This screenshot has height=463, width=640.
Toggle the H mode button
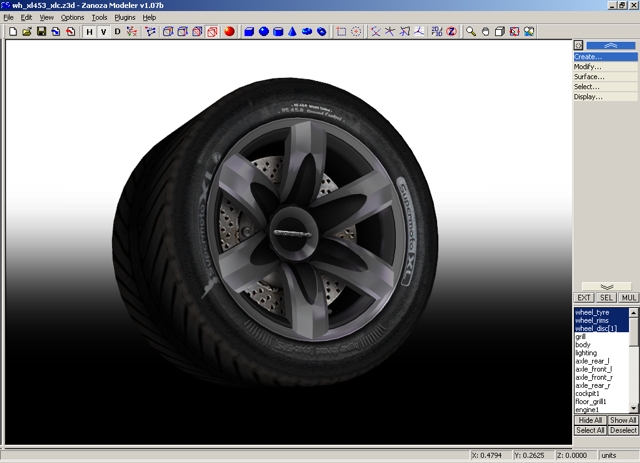[x=89, y=32]
